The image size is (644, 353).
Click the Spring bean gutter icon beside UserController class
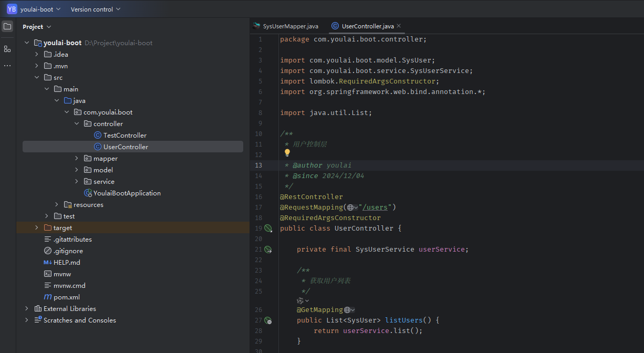(x=268, y=229)
